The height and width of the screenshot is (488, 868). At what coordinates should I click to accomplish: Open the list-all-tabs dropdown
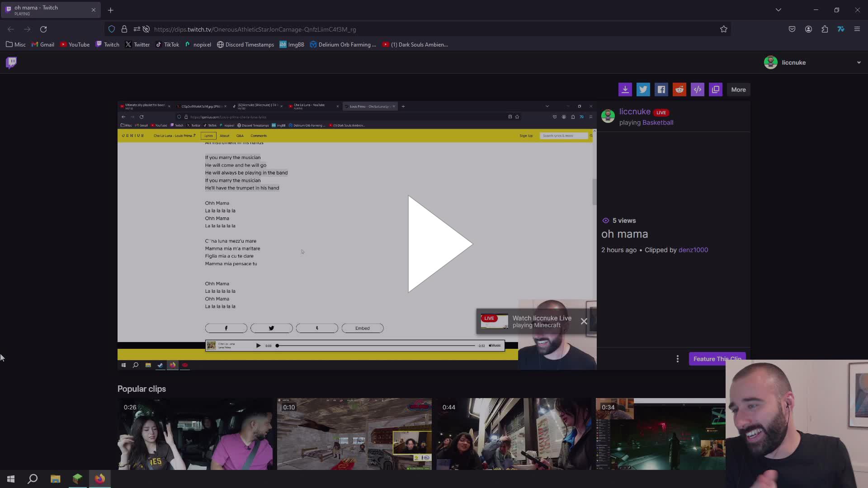click(778, 9)
